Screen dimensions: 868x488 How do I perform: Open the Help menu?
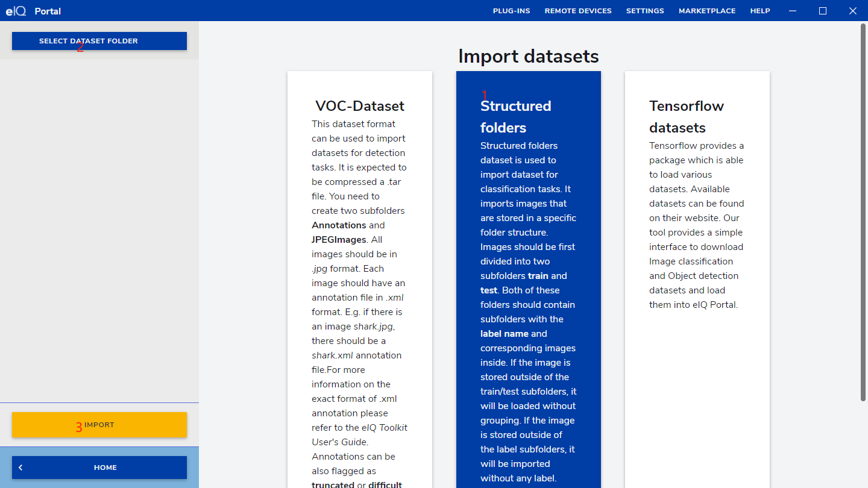[760, 11]
